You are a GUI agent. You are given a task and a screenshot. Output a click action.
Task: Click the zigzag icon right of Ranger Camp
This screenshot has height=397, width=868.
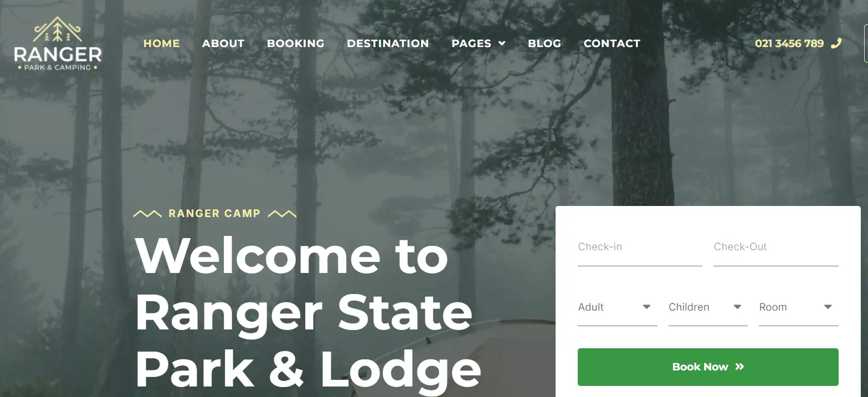click(282, 214)
